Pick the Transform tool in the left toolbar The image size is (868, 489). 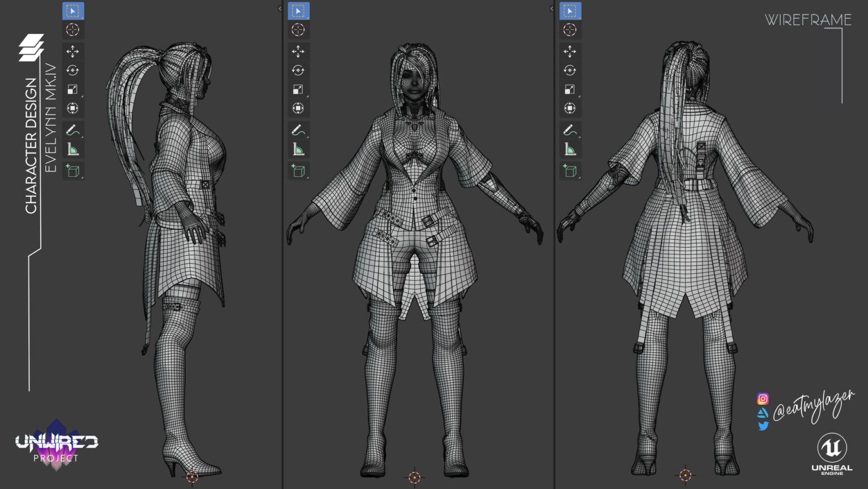(72, 107)
